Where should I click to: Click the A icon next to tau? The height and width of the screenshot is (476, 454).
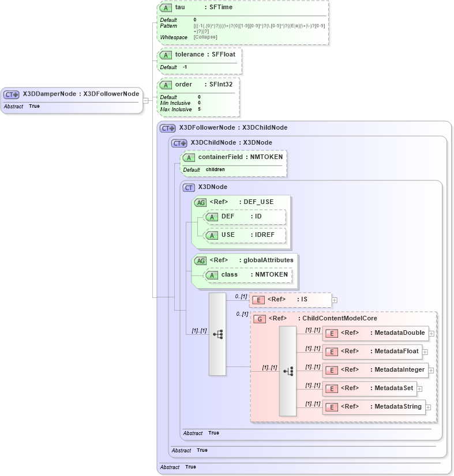166,8
